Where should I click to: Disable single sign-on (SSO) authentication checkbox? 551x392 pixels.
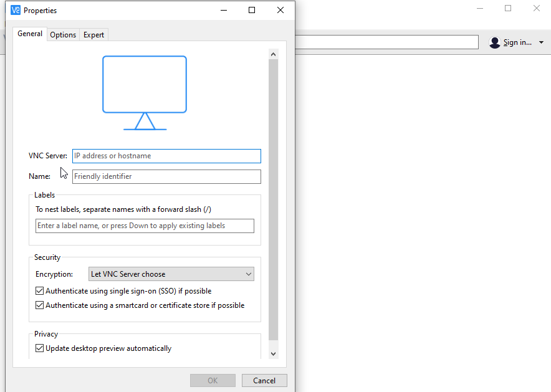pos(40,291)
